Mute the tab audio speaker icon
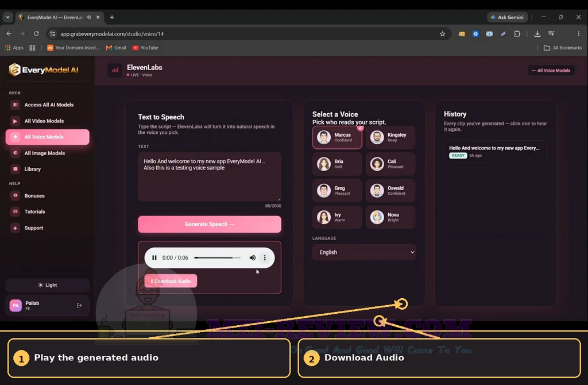This screenshot has width=588, height=385. pyautogui.click(x=89, y=17)
